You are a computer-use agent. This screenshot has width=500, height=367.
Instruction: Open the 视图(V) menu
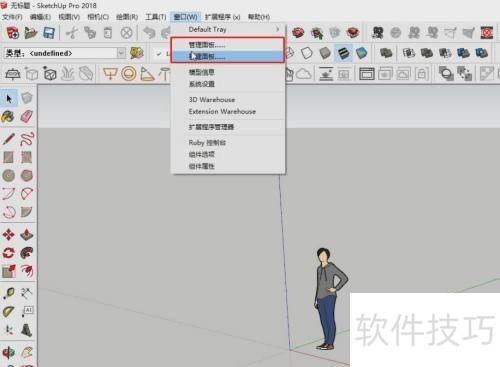click(x=69, y=17)
